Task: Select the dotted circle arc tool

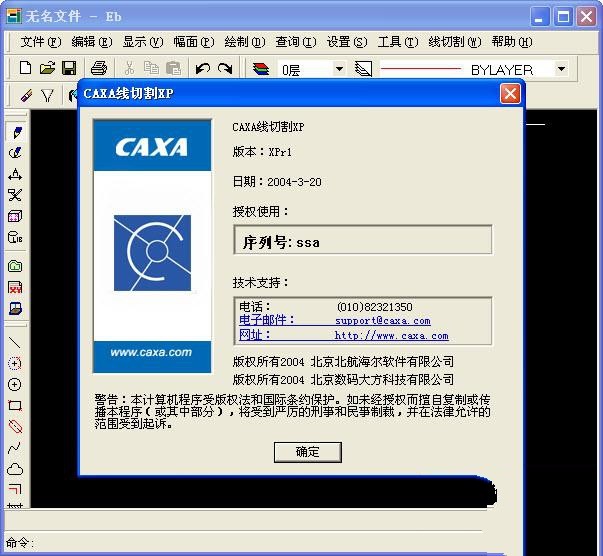Action: pyautogui.click(x=15, y=363)
